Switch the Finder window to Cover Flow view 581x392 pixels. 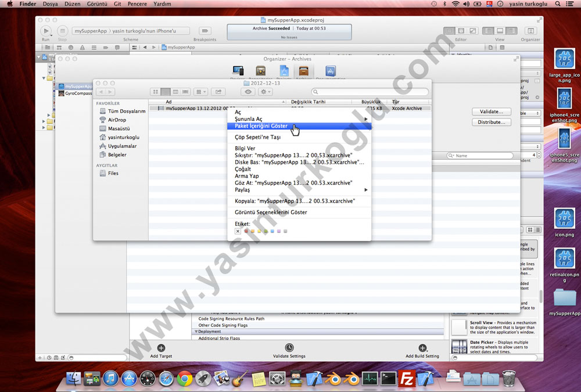point(186,92)
